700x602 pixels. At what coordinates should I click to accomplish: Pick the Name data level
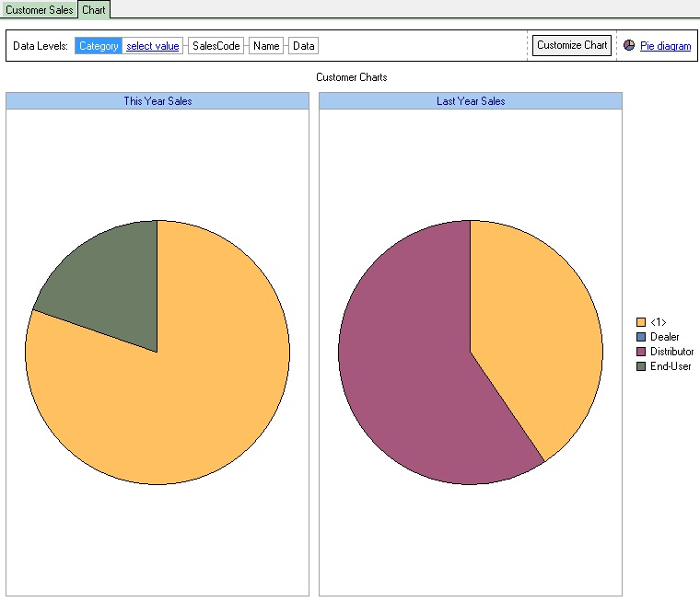266,46
